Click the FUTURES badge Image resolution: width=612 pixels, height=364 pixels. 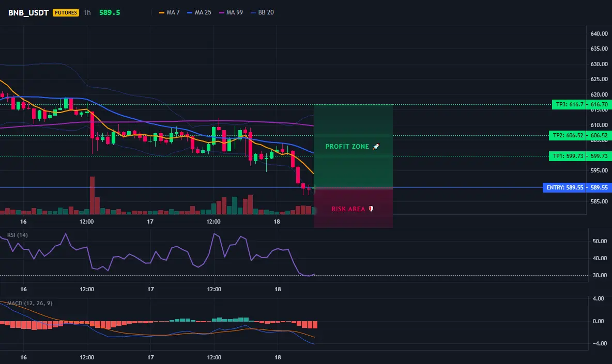(66, 12)
